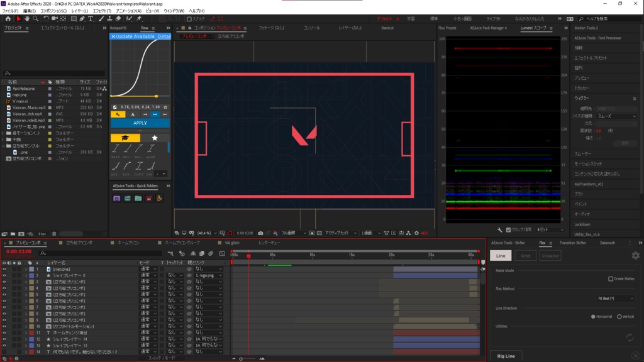Select the Selection arrow tool
Screen dimensions: 644x362
pos(18,19)
